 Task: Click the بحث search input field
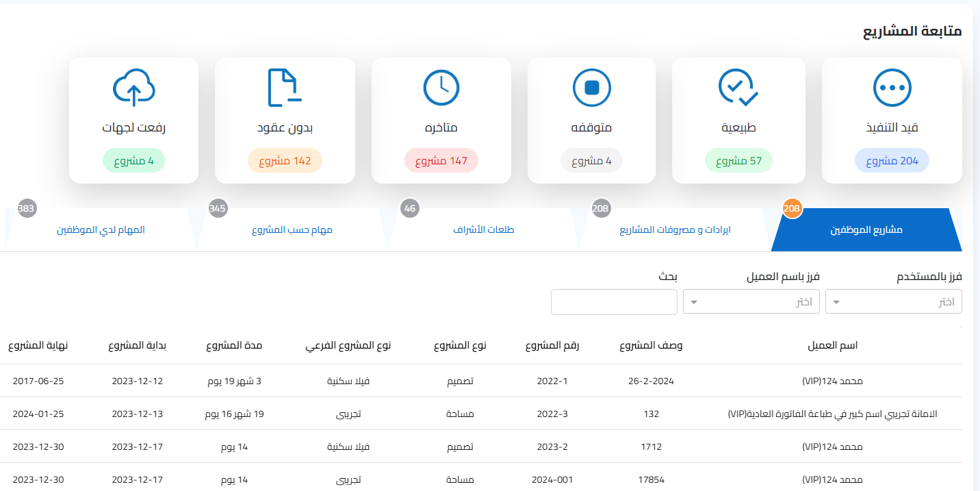click(x=614, y=302)
